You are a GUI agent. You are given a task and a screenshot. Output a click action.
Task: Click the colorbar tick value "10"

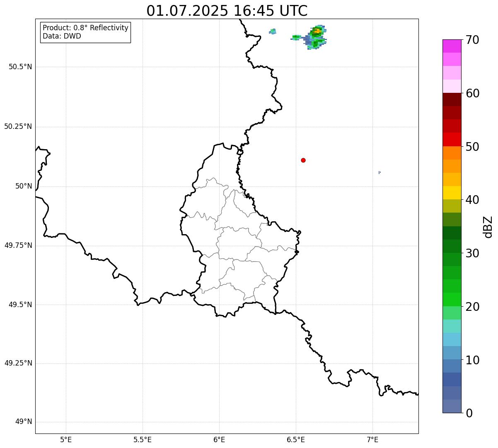(x=472, y=360)
